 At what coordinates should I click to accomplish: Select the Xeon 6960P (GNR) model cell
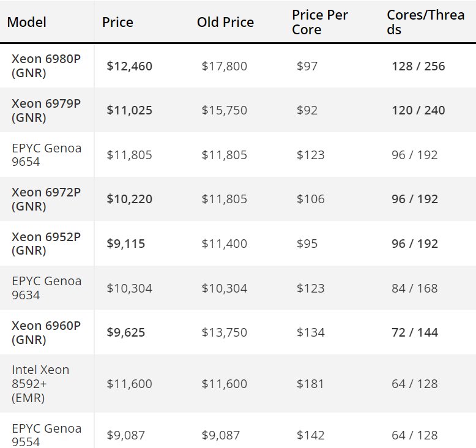pos(46,332)
